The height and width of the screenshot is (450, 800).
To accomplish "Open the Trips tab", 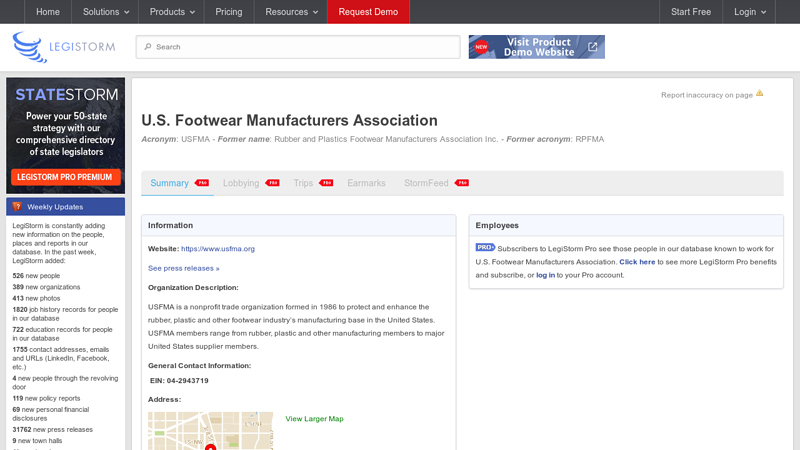I will coord(303,183).
